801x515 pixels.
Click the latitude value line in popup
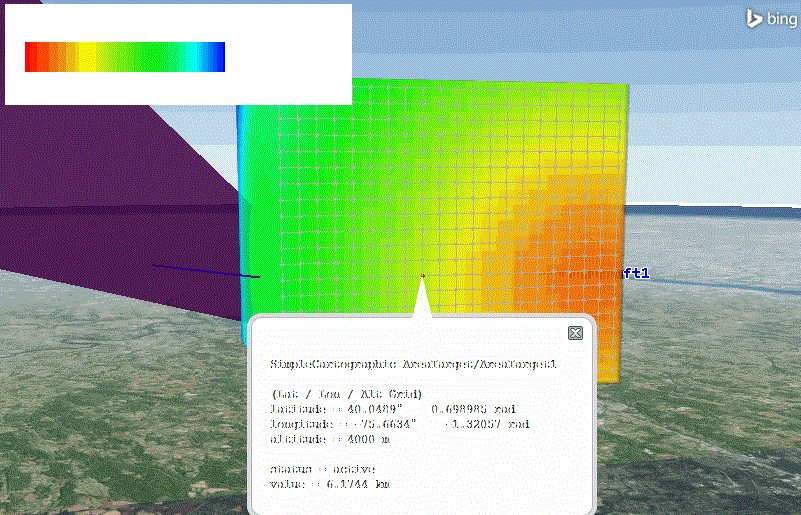point(386,409)
